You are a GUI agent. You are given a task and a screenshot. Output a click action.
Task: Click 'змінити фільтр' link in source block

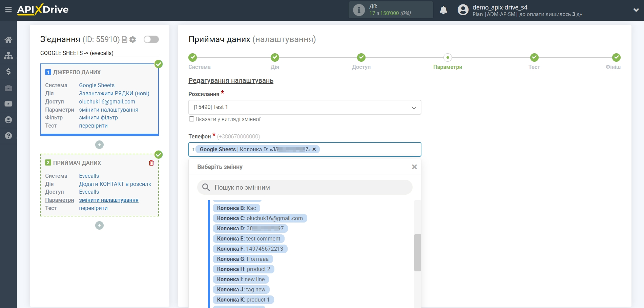point(98,118)
